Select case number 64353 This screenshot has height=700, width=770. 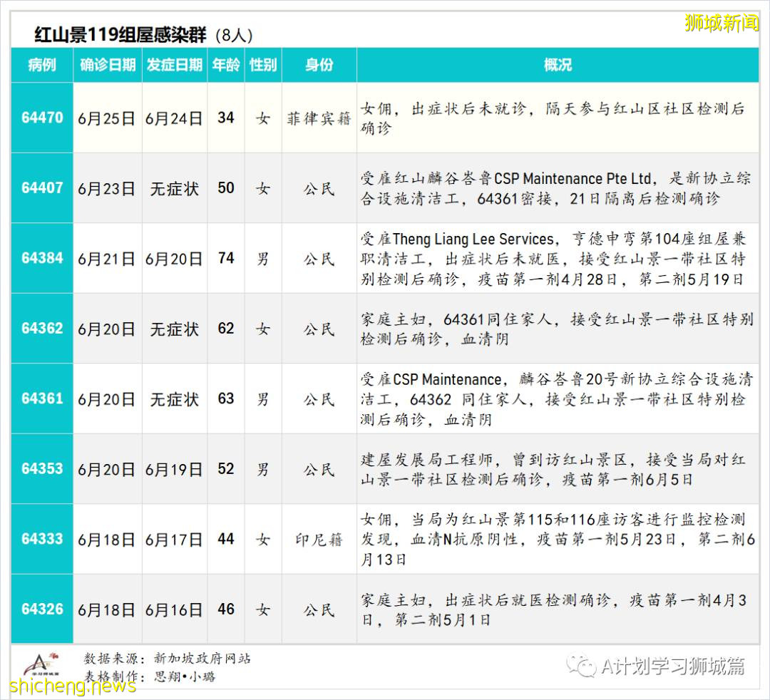click(41, 468)
